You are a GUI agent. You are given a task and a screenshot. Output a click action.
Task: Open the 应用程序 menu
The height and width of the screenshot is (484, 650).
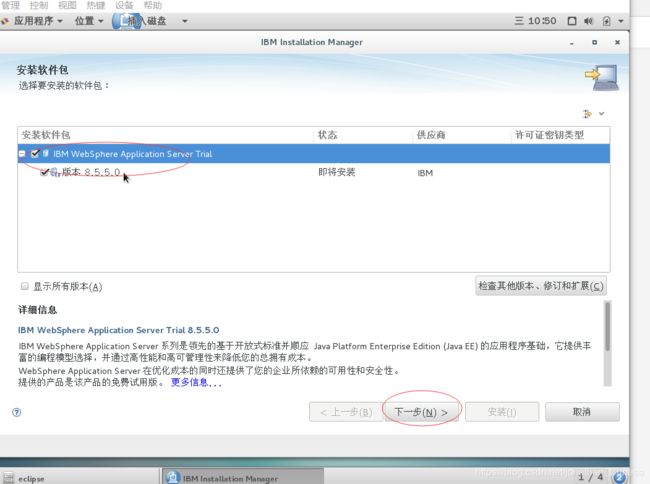pos(38,21)
